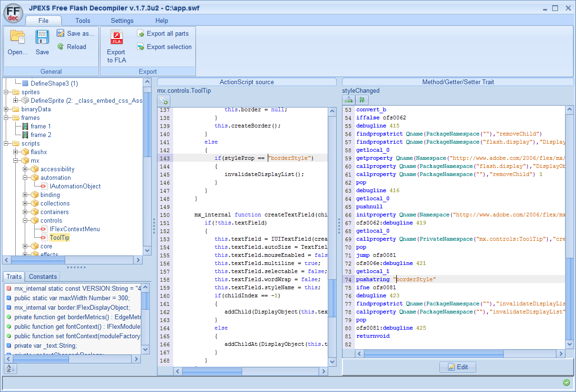Expand the collections package node

(25, 204)
